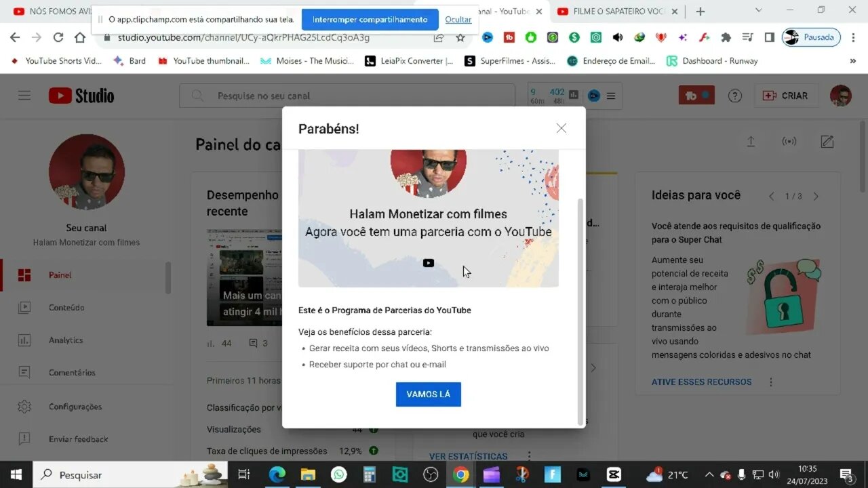Click the Interromper compartilhamento button
Image resolution: width=868 pixels, height=488 pixels.
pos(370,20)
